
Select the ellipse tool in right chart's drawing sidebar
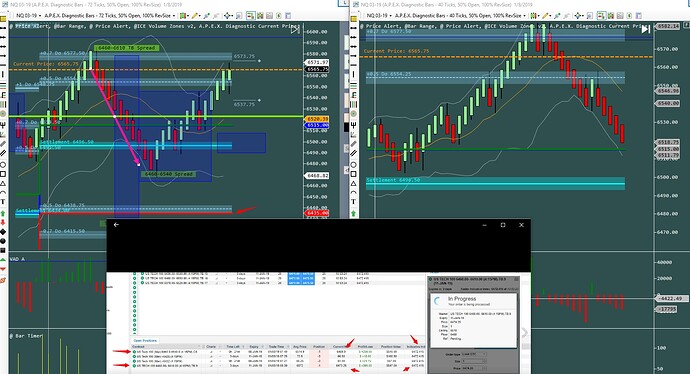353,165
